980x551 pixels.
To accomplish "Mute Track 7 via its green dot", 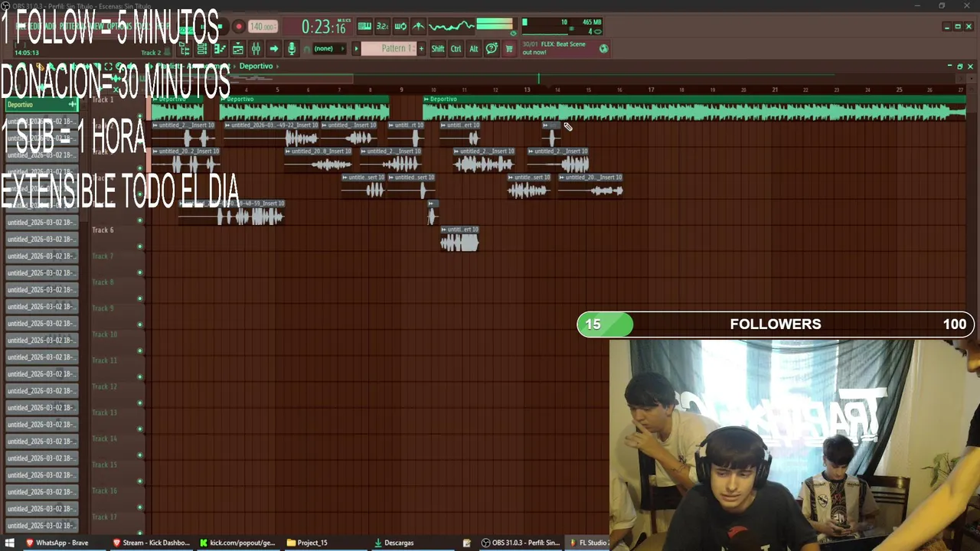I will tap(140, 272).
